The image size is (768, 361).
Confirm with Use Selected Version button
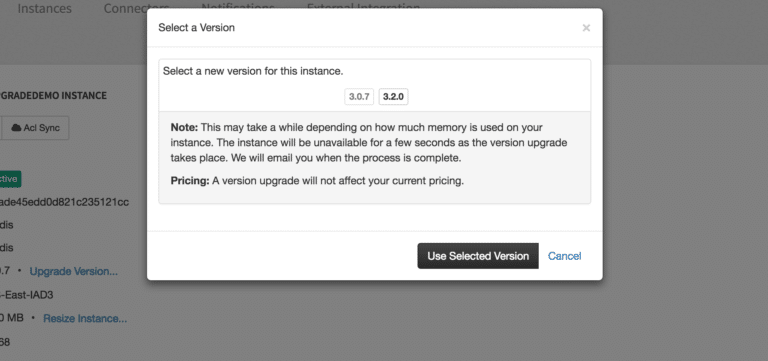[478, 256]
